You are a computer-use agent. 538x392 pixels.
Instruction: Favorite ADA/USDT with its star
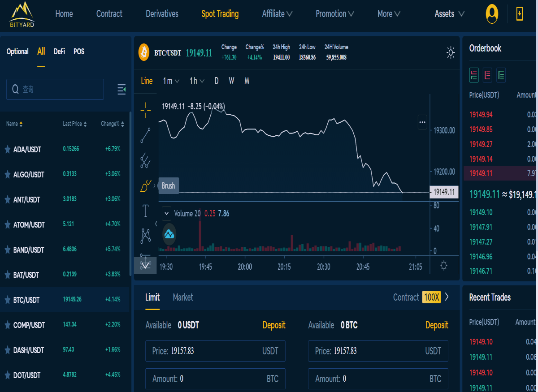pyautogui.click(x=7, y=149)
